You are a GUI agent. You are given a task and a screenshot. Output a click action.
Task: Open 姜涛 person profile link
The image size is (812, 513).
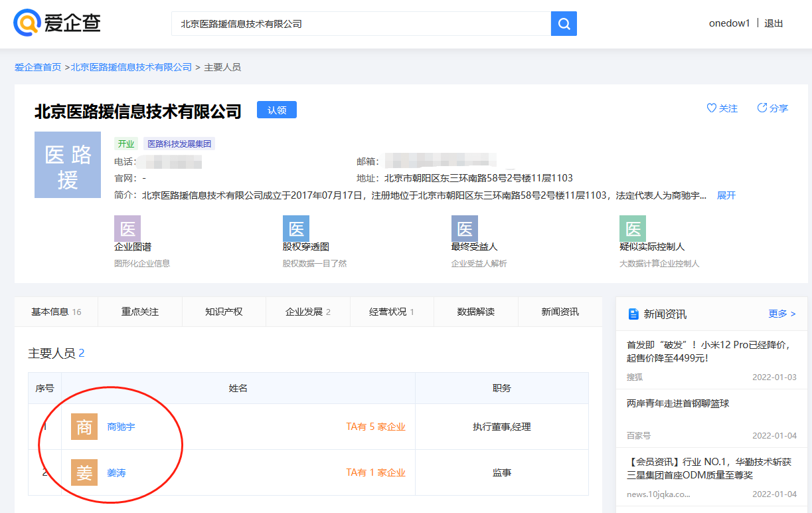tap(116, 472)
